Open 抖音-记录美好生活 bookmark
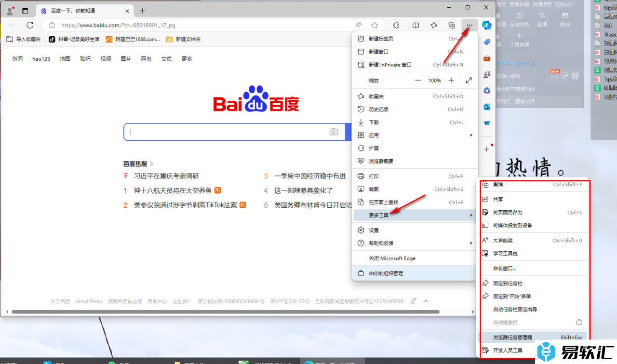This screenshot has width=617, height=364. point(74,40)
